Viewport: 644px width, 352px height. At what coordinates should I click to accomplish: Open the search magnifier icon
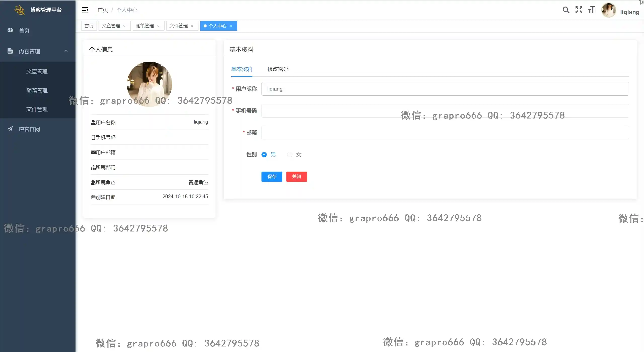pyautogui.click(x=566, y=10)
